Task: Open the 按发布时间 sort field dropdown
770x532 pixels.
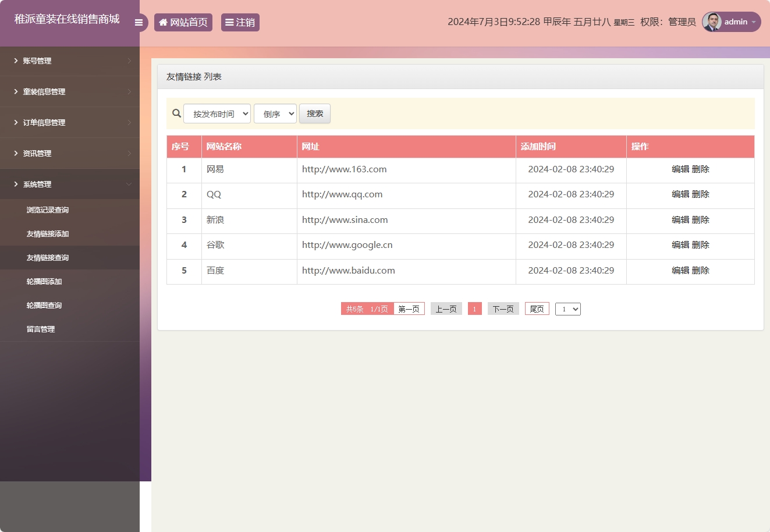Action: coord(217,114)
